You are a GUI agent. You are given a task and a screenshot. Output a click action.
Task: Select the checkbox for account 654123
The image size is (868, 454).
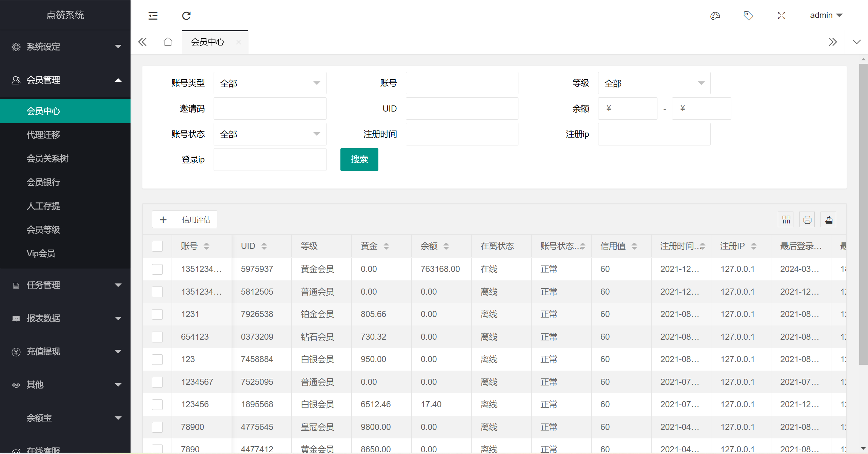[x=157, y=337]
